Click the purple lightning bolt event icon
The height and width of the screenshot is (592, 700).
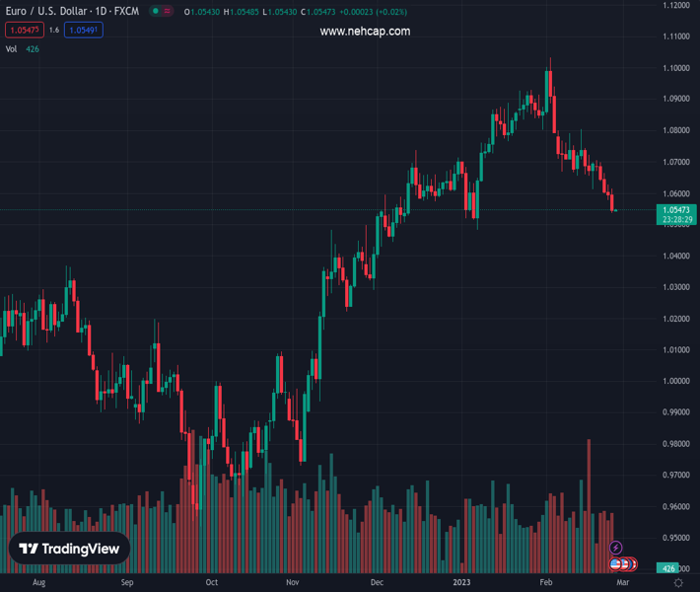tap(616, 548)
